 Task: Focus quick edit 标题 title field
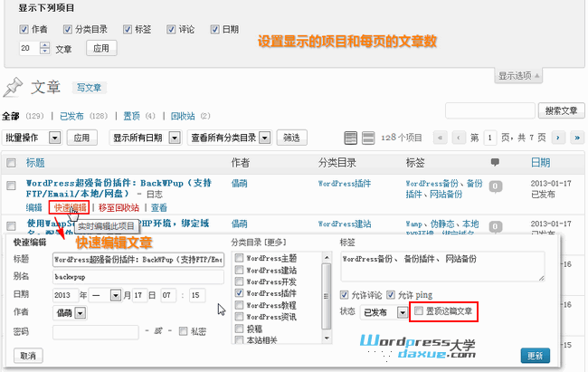click(138, 260)
